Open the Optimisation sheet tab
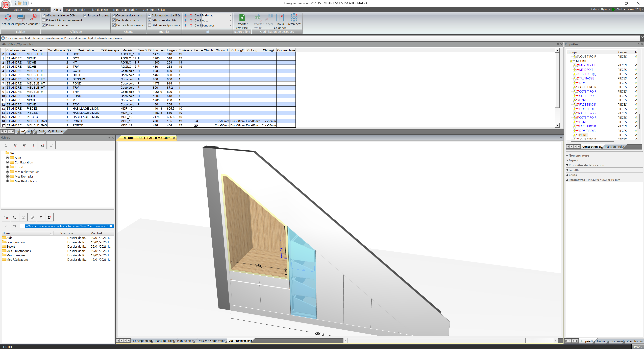 coord(56,131)
